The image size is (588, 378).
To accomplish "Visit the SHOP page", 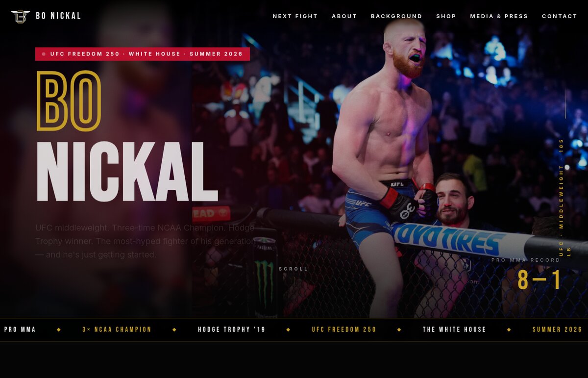I will click(x=446, y=16).
